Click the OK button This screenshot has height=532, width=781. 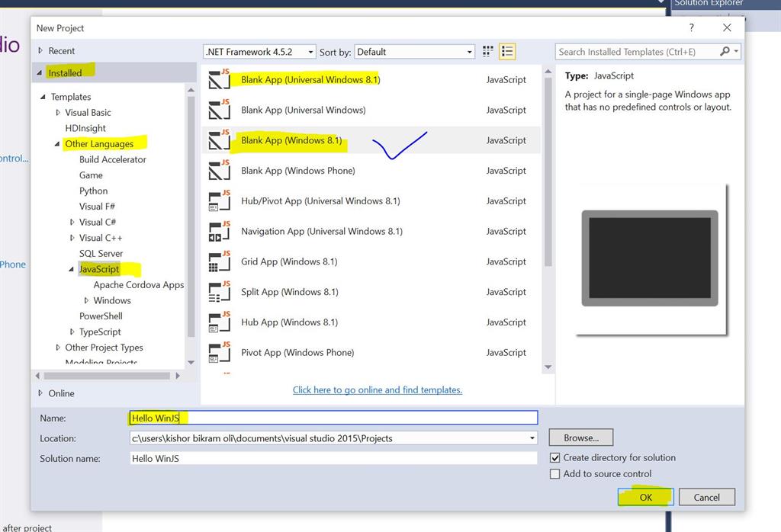pyautogui.click(x=645, y=497)
